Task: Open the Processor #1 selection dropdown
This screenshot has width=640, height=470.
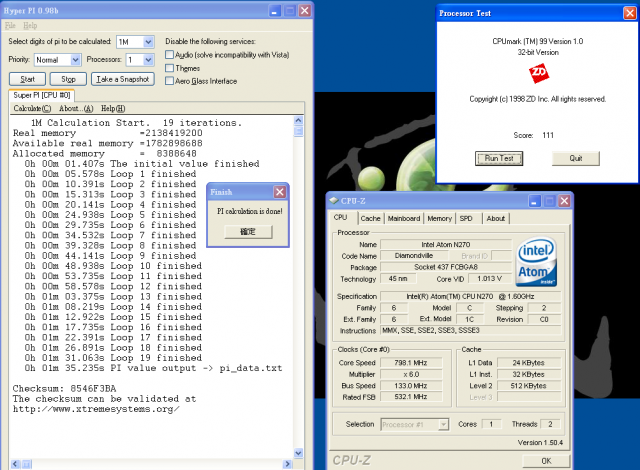Action: click(443, 424)
